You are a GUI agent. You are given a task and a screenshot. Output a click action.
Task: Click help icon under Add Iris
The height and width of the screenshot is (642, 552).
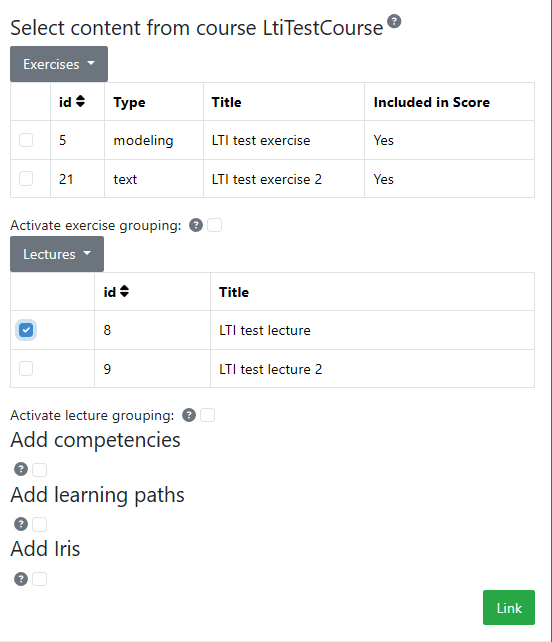(21, 579)
